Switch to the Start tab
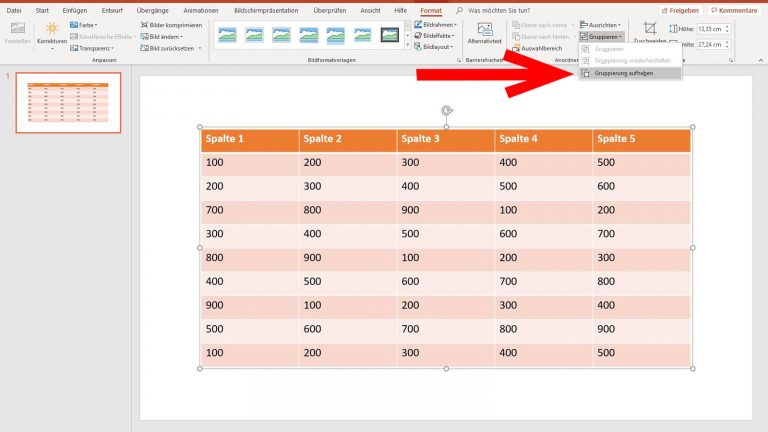The image size is (768, 432). [x=42, y=10]
